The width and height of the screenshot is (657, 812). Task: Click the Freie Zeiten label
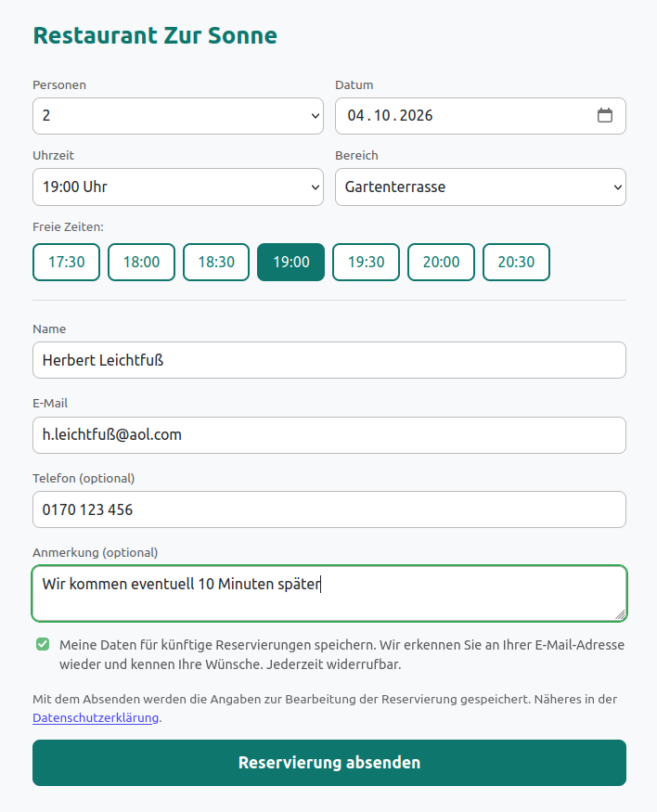click(68, 226)
